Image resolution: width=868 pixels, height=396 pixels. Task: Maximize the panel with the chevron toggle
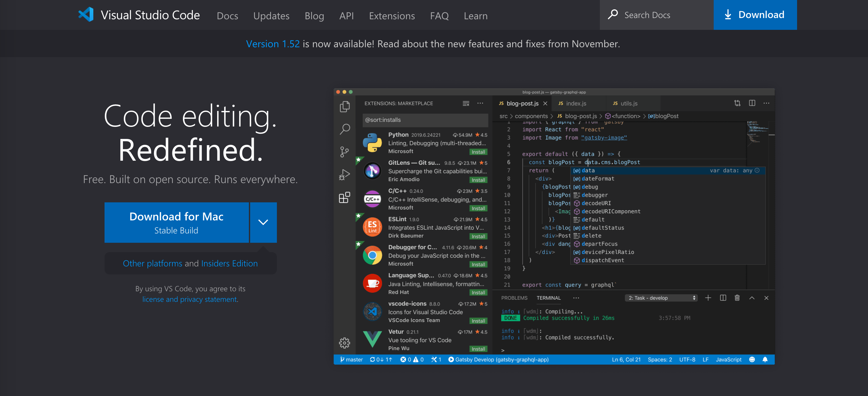pos(752,298)
